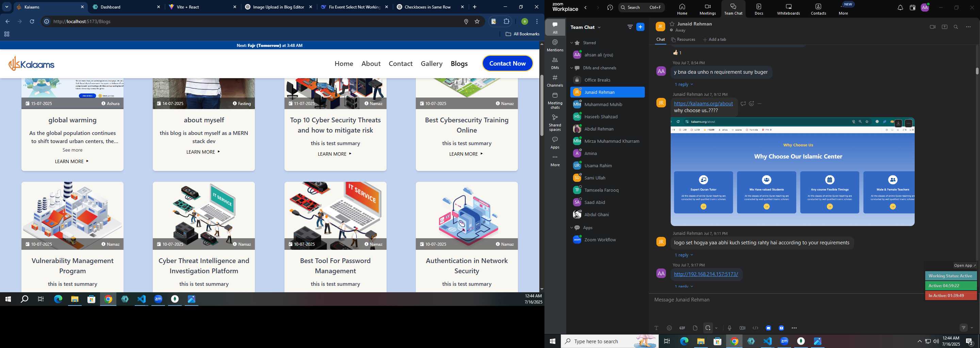Open the chat list filter icon
Screen dimensions: 980x348
tap(630, 27)
